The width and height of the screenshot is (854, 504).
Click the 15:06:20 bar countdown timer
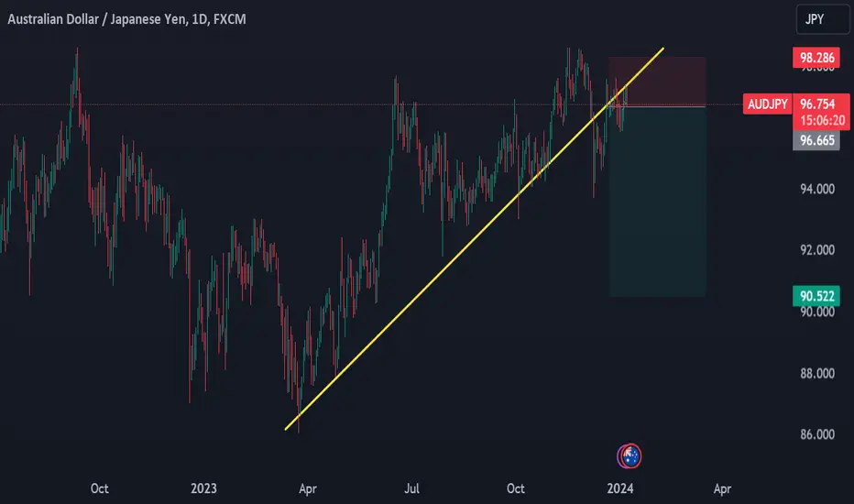(x=822, y=120)
